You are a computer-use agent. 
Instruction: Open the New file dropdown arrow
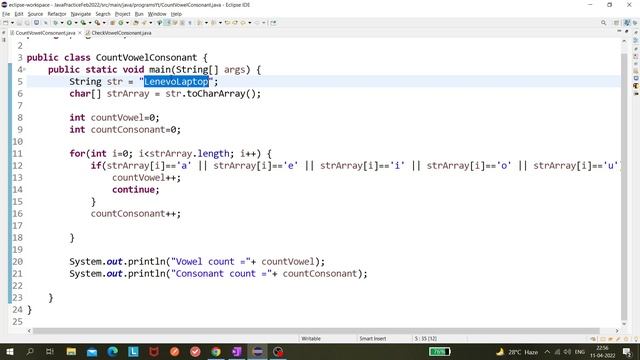[12, 23]
